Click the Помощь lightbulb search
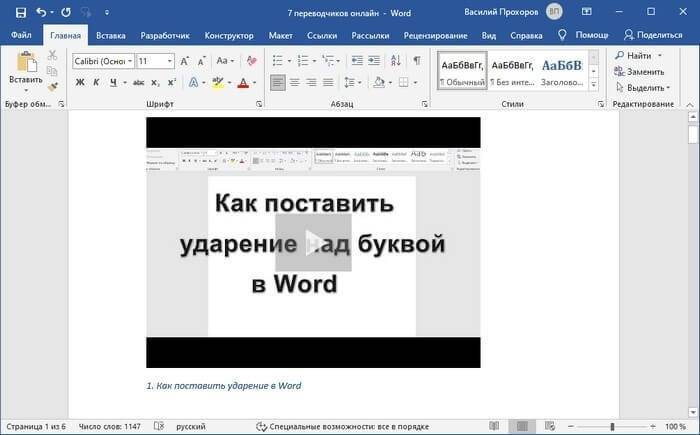Screen dimensions: 700x435 pyautogui.click(x=583, y=35)
